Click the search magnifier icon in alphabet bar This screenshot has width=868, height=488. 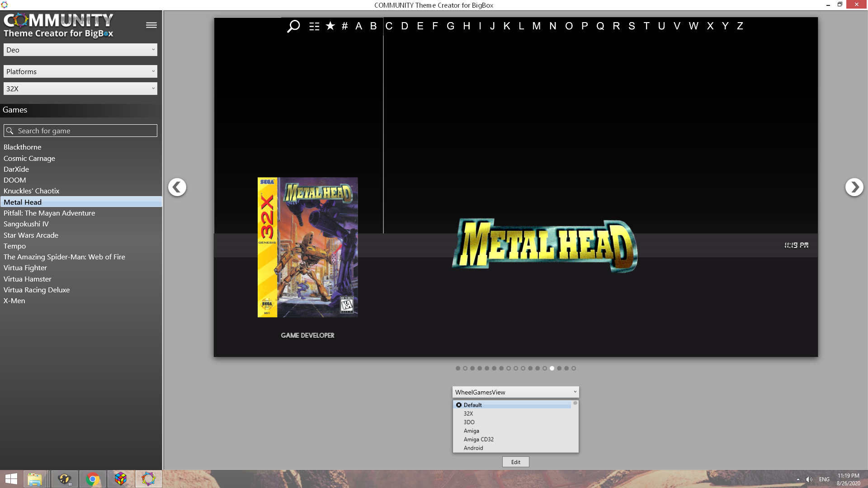click(293, 26)
